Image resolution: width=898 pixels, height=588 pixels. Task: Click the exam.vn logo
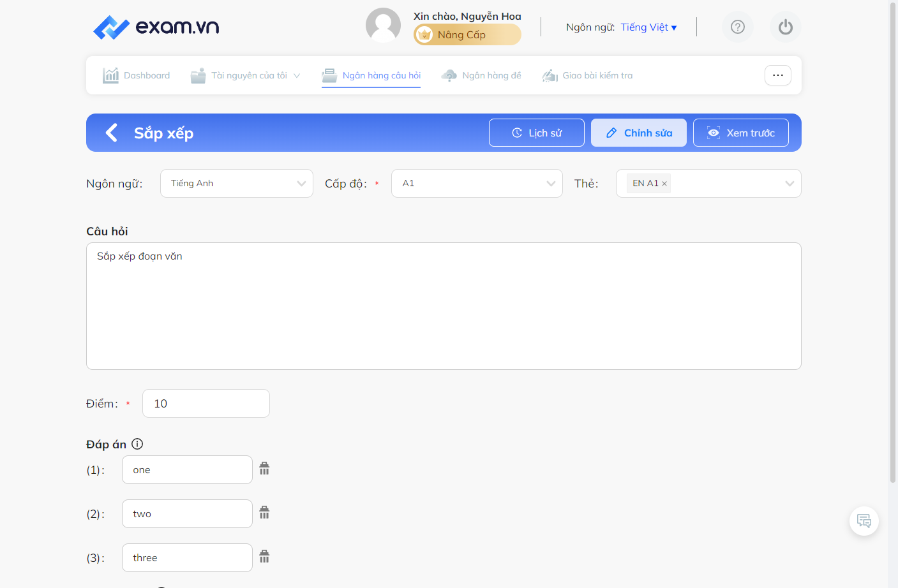click(156, 27)
